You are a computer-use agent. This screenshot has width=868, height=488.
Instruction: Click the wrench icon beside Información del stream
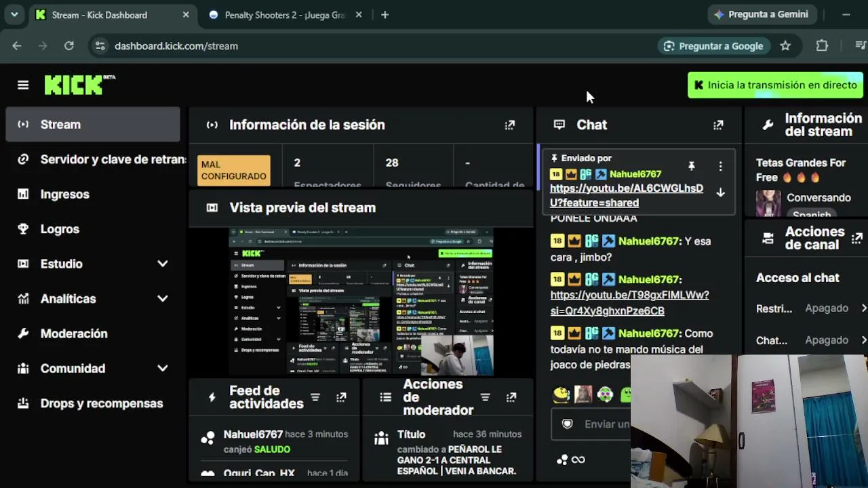click(768, 125)
